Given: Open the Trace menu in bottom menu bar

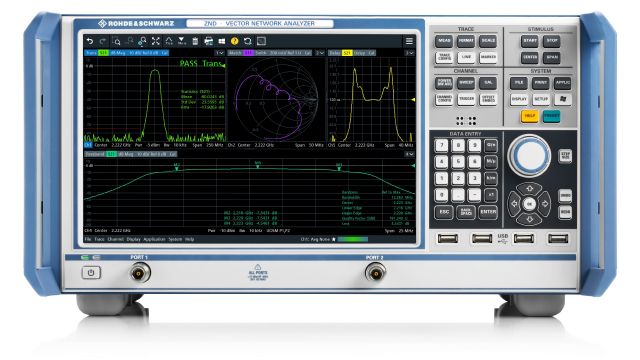Looking at the screenshot, I should point(99,240).
